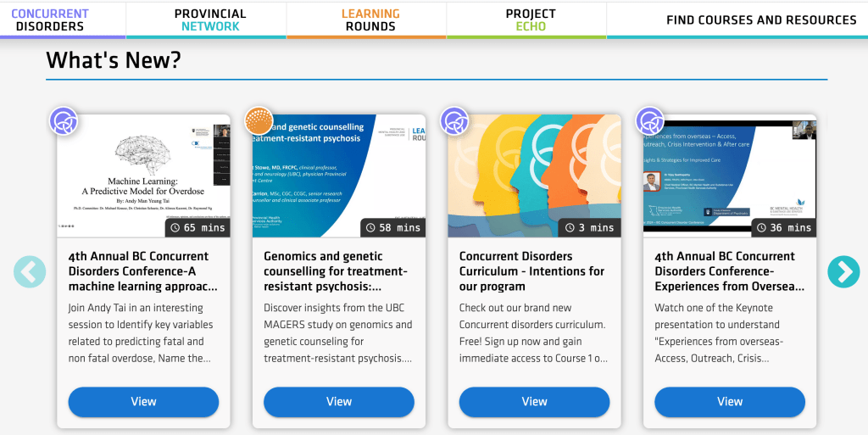
Task: Click the orange Learning Rounds badge icon
Action: point(259,121)
